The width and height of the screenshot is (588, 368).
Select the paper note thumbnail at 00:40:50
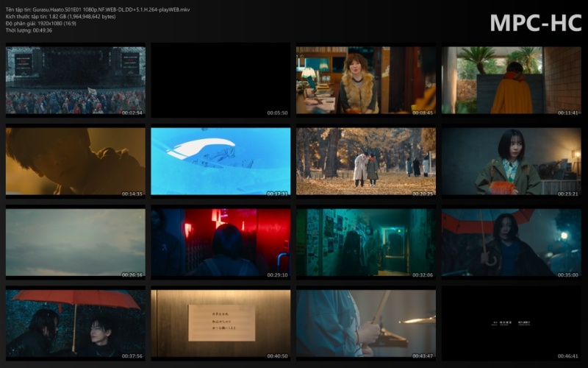[x=220, y=323]
